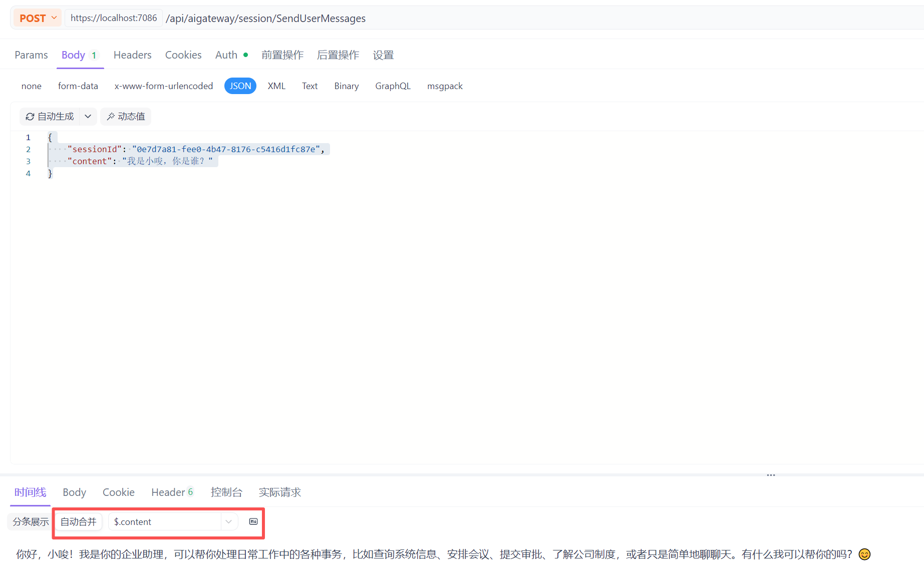Click the 自动生成 button
This screenshot has height=587, width=924.
pos(50,117)
